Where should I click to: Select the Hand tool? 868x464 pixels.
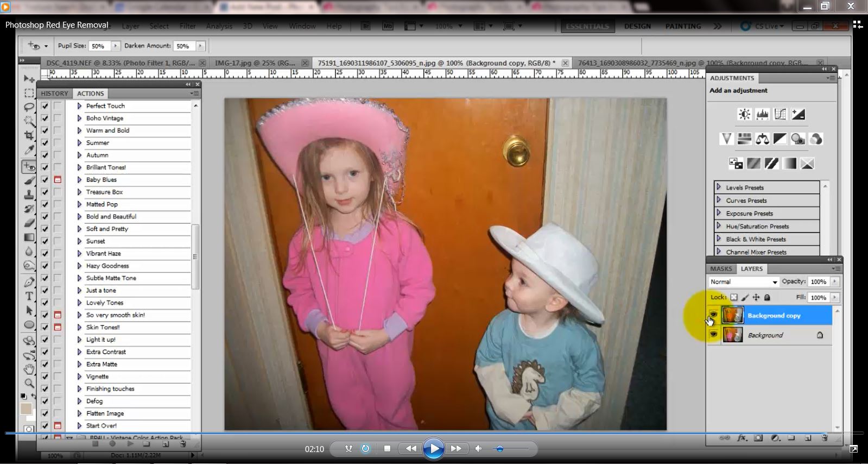[29, 369]
